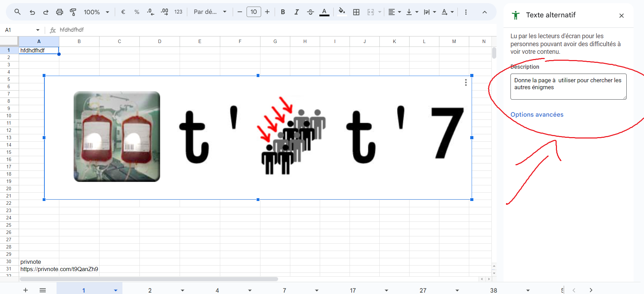Switch to sheet tab 2

tap(150, 290)
